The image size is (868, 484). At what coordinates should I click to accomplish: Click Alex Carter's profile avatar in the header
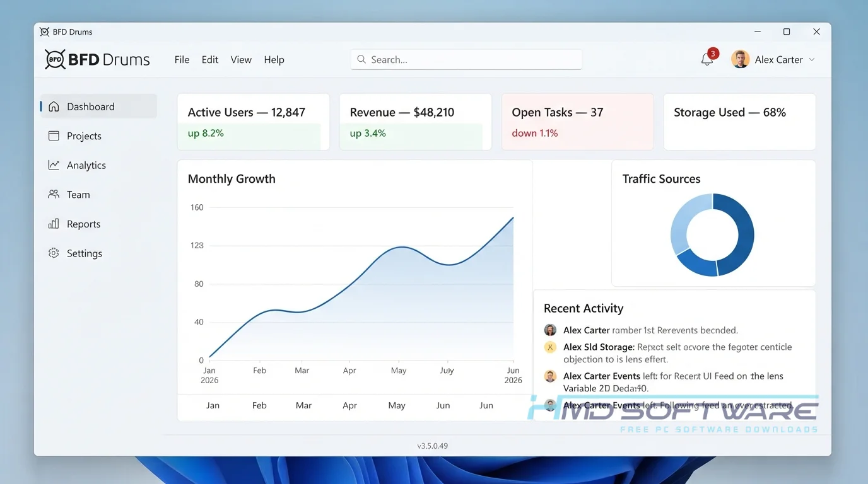point(740,59)
